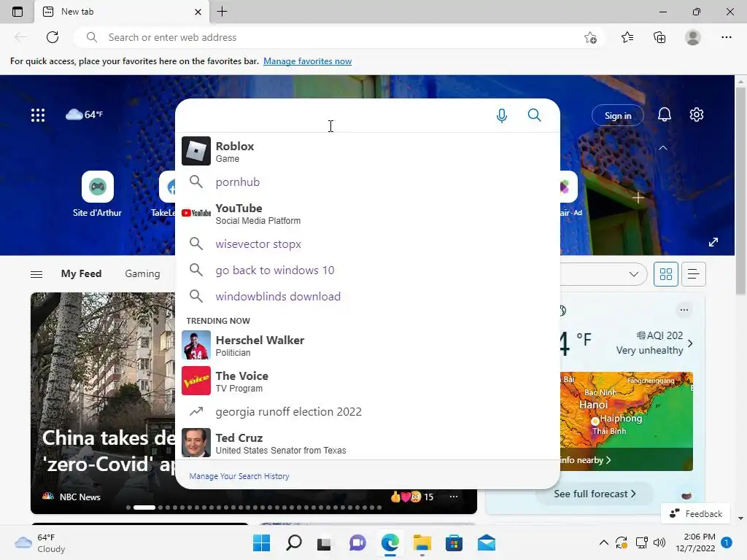Add a quick link with plus icon
The image size is (747, 560).
pyautogui.click(x=638, y=197)
